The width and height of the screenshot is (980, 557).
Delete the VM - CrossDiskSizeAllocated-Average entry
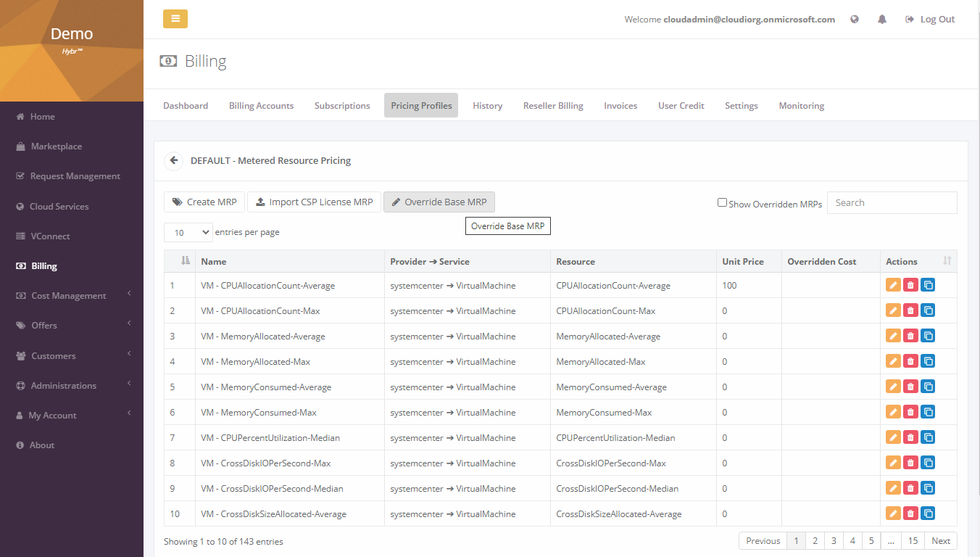click(x=910, y=513)
